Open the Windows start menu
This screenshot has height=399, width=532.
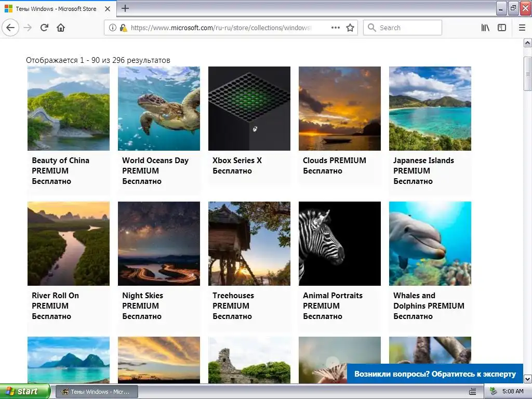click(x=24, y=391)
